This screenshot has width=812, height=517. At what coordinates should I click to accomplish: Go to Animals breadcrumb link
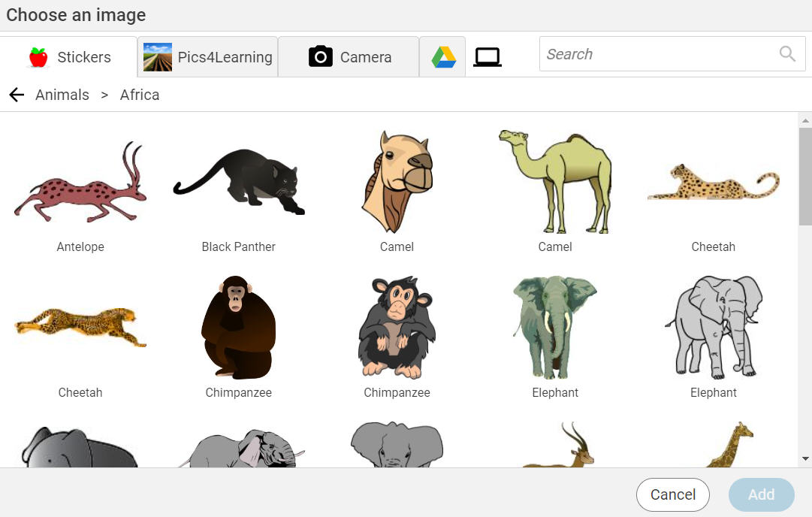point(62,95)
